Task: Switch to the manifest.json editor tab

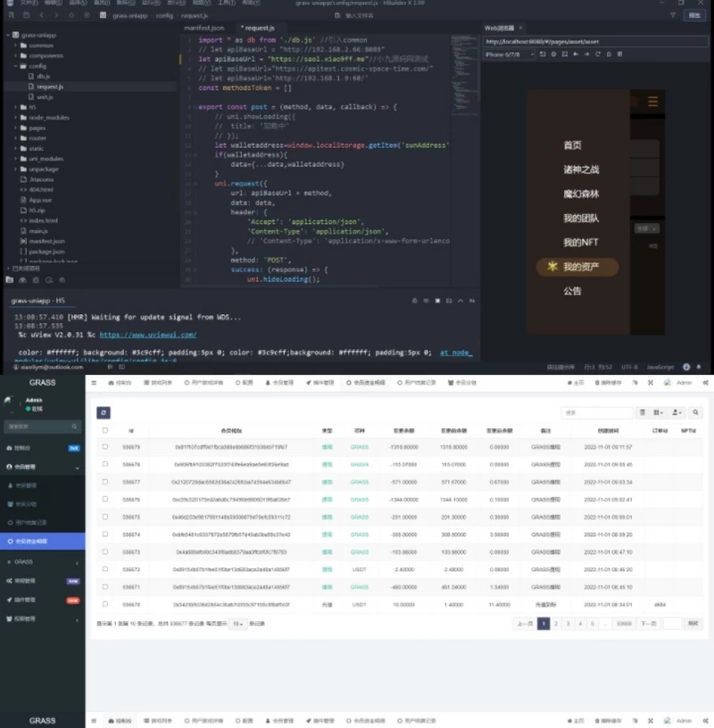Action: click(x=203, y=29)
